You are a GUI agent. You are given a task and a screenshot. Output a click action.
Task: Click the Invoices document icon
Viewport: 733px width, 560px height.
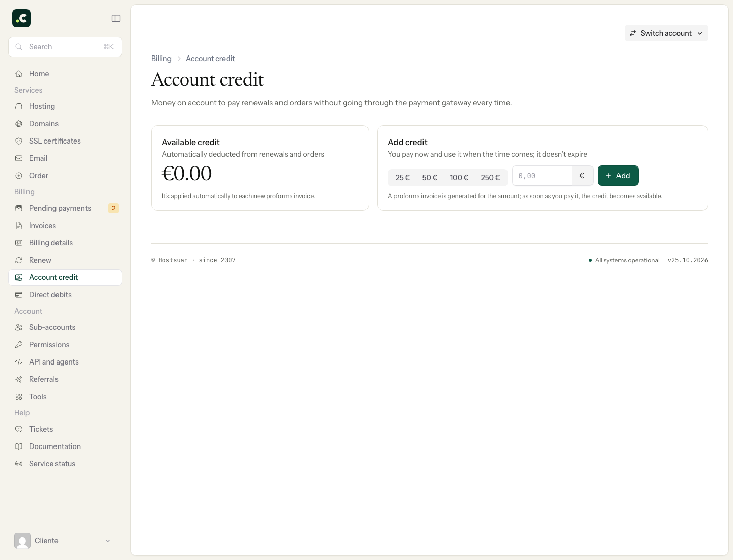pyautogui.click(x=19, y=226)
